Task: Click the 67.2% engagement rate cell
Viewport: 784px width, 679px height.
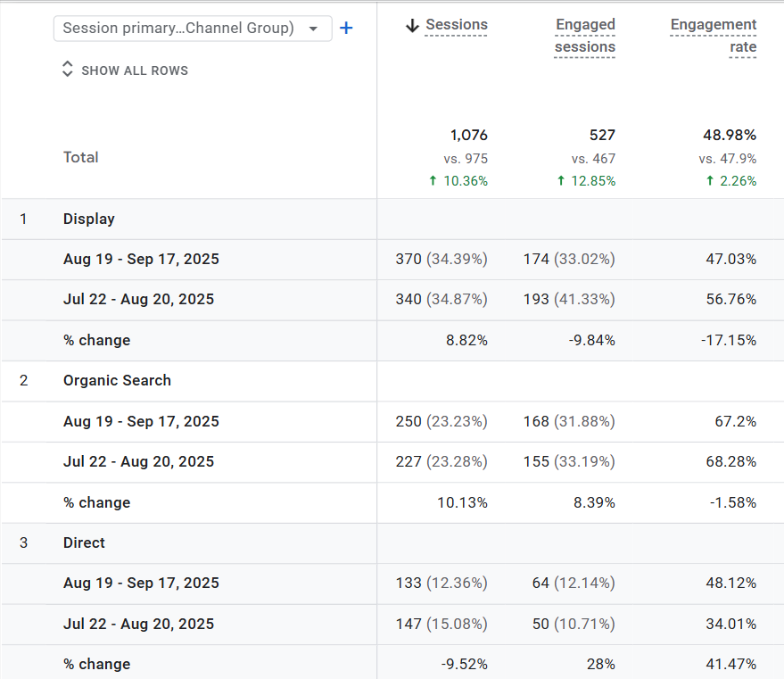Action: (x=736, y=421)
